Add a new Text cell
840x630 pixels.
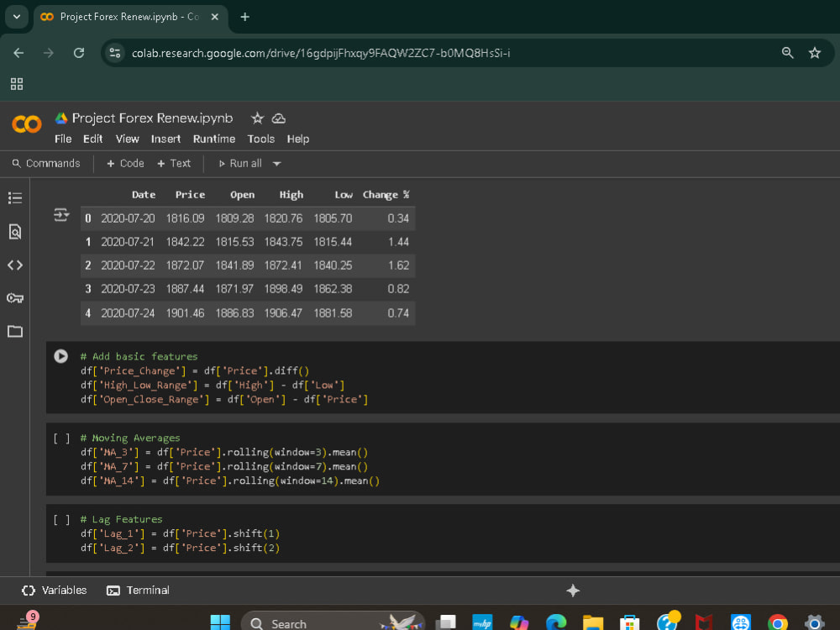(x=174, y=164)
